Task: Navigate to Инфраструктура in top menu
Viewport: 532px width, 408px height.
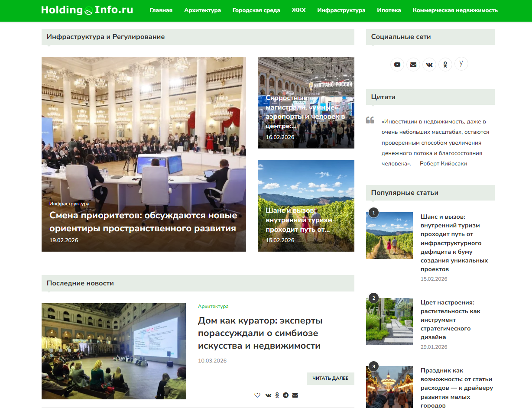Action: pos(341,10)
